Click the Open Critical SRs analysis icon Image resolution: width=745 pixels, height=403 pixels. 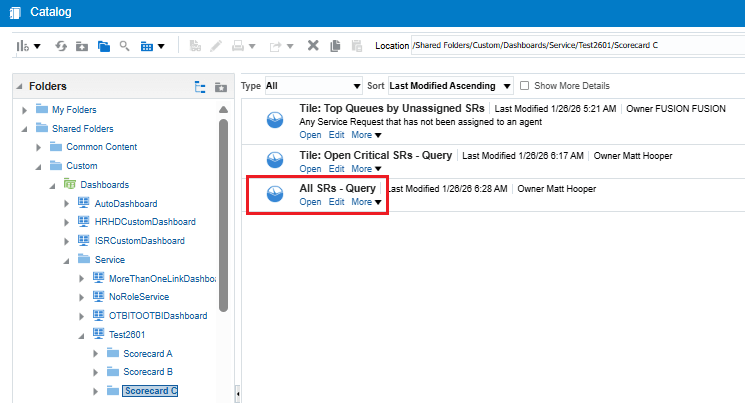275,160
